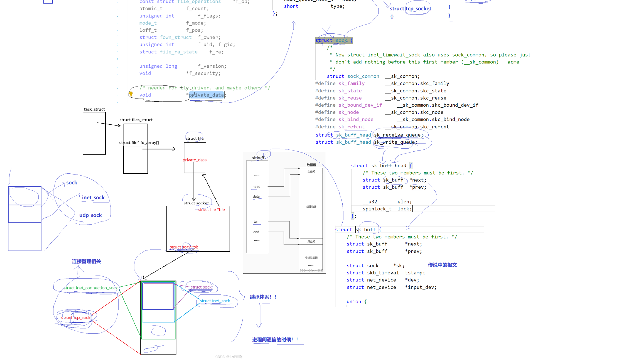
Task: Click 'struct net_device *input_dev;' line
Action: click(x=392, y=287)
